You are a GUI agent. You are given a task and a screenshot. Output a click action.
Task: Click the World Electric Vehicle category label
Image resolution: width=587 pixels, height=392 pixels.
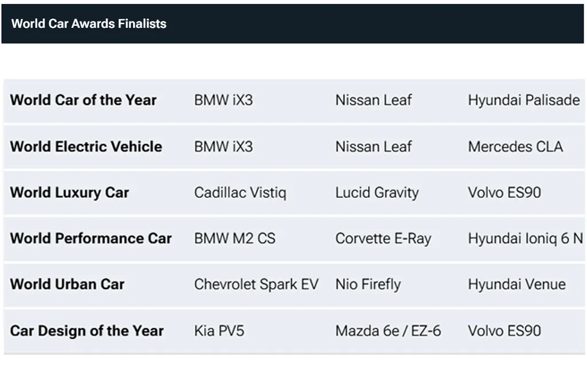tap(86, 147)
